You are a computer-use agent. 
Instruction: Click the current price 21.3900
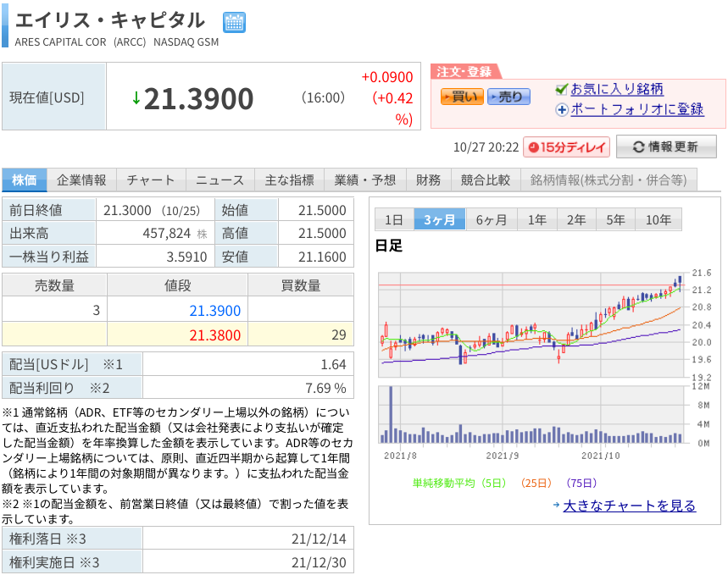point(198,99)
